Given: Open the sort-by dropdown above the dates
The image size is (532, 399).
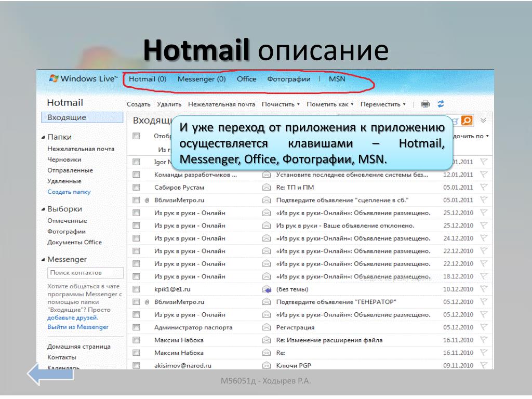Looking at the screenshot, I should tap(471, 136).
